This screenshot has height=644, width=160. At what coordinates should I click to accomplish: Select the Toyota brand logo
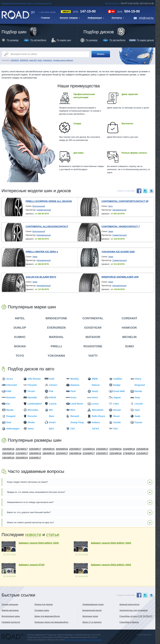point(132,422)
